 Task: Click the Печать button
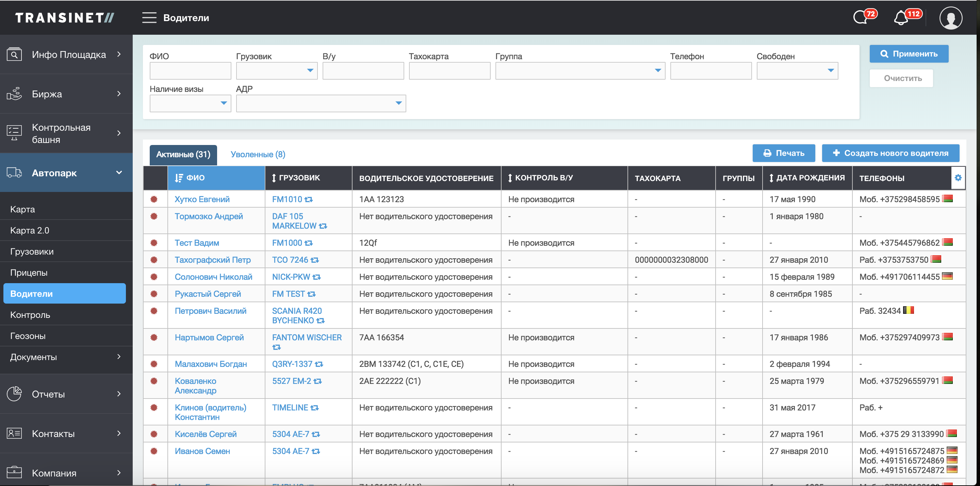783,153
